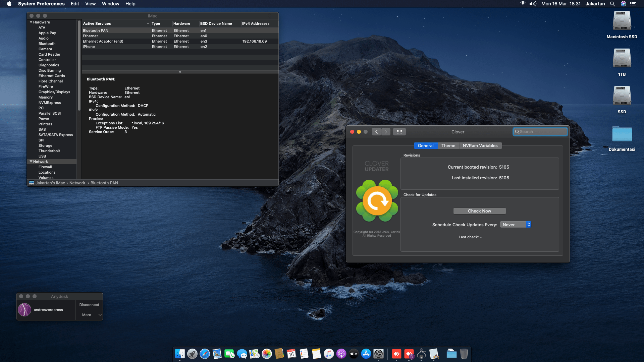Click the Search field in Clover
Screen dimensions: 644x362
540,132
